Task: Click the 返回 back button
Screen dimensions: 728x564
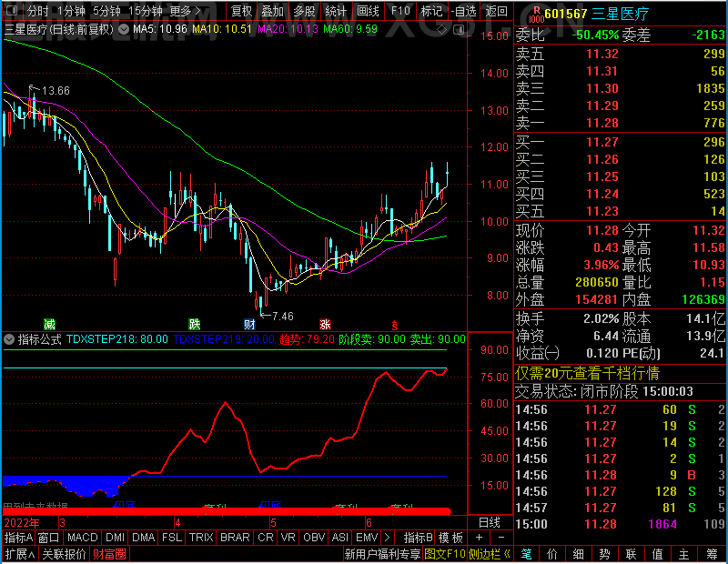Action: [x=496, y=11]
